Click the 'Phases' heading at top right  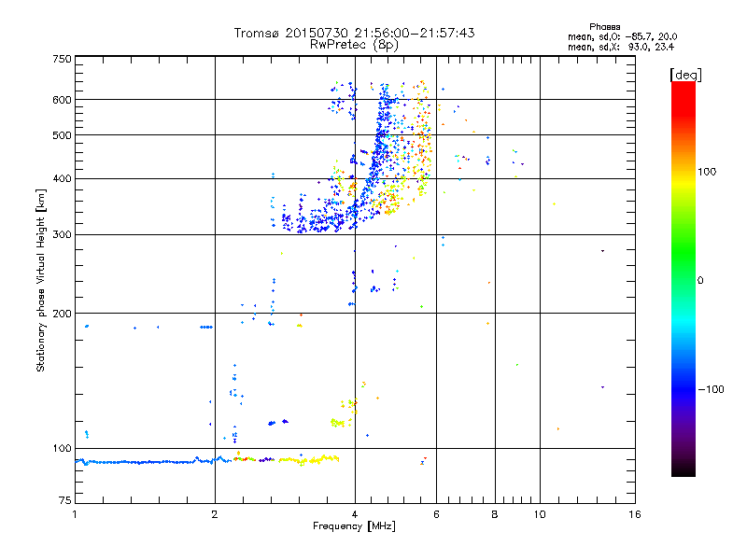pyautogui.click(x=604, y=27)
